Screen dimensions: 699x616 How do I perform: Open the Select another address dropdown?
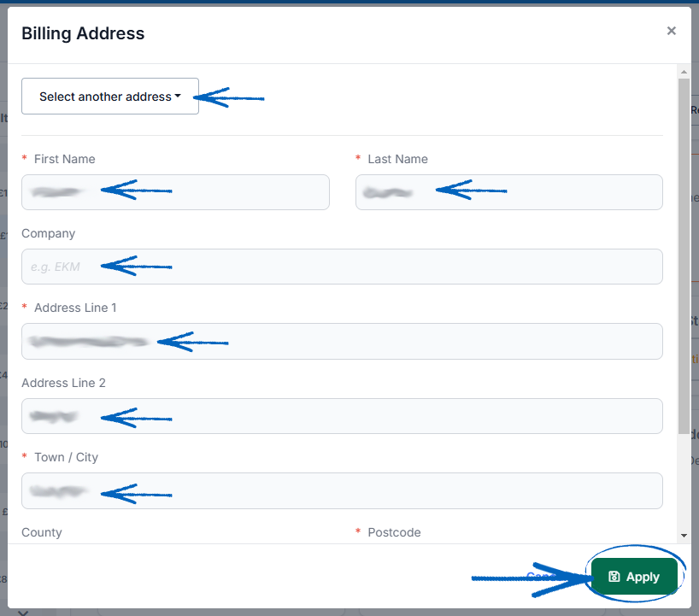(x=110, y=97)
